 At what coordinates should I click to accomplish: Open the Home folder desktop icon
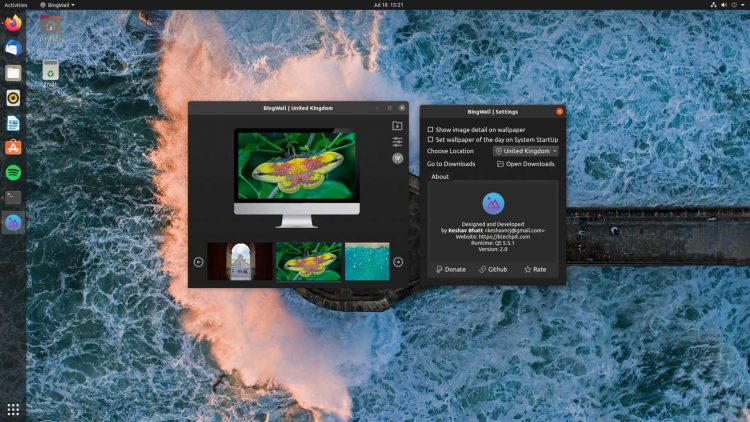50,28
